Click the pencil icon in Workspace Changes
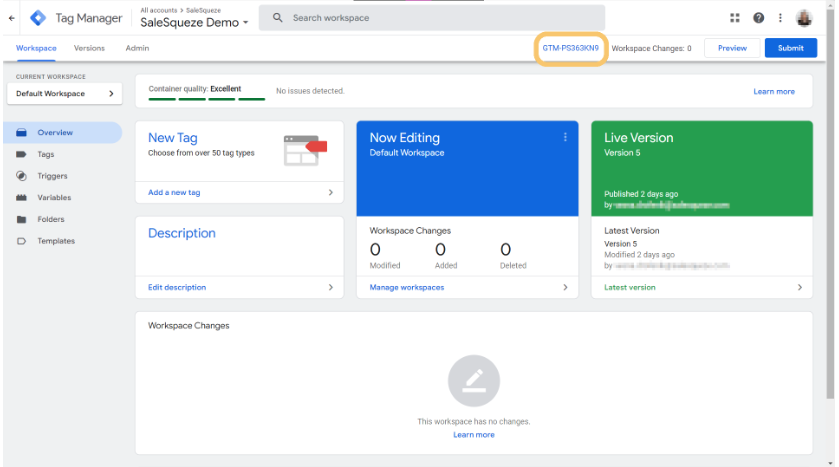Image resolution: width=839 pixels, height=467 pixels. coord(474,381)
